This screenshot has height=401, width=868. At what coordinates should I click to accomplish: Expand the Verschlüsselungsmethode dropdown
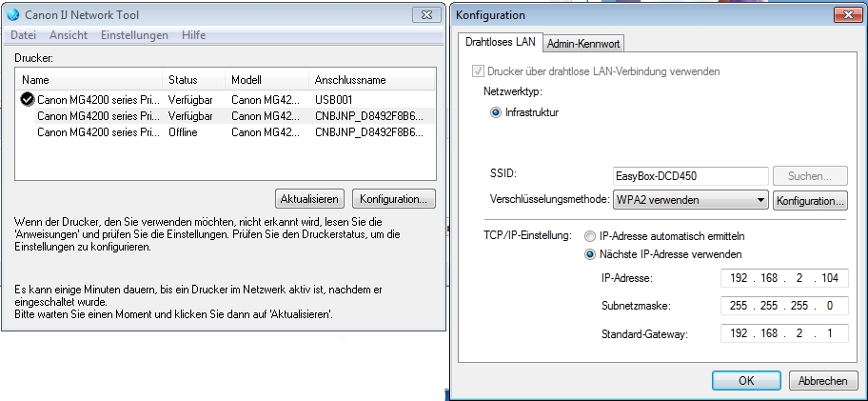[690, 200]
